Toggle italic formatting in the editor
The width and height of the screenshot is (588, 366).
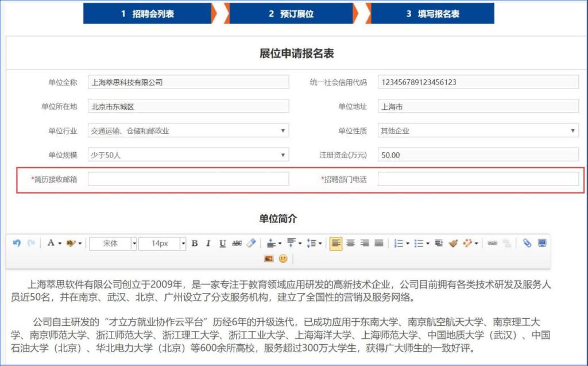click(x=208, y=243)
